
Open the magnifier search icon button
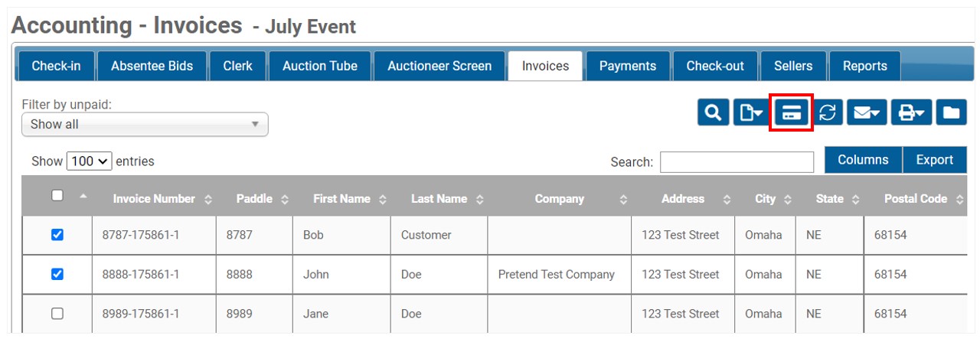point(713,112)
